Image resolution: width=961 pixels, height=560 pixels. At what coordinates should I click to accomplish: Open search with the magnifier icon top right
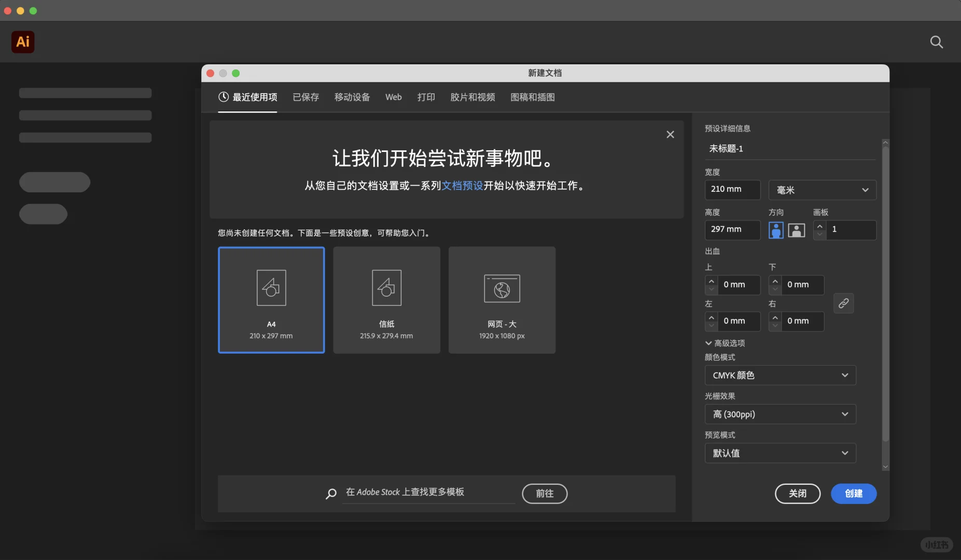[937, 41]
